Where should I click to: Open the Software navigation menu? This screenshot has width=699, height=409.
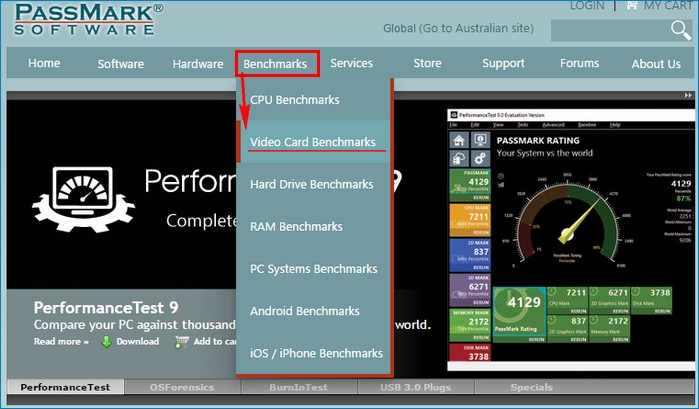(x=121, y=64)
